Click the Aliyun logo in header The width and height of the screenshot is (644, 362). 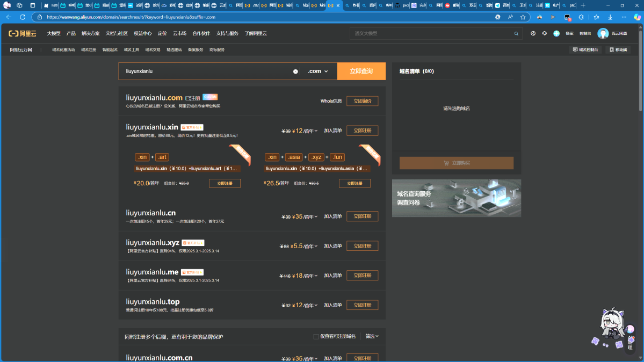click(23, 33)
